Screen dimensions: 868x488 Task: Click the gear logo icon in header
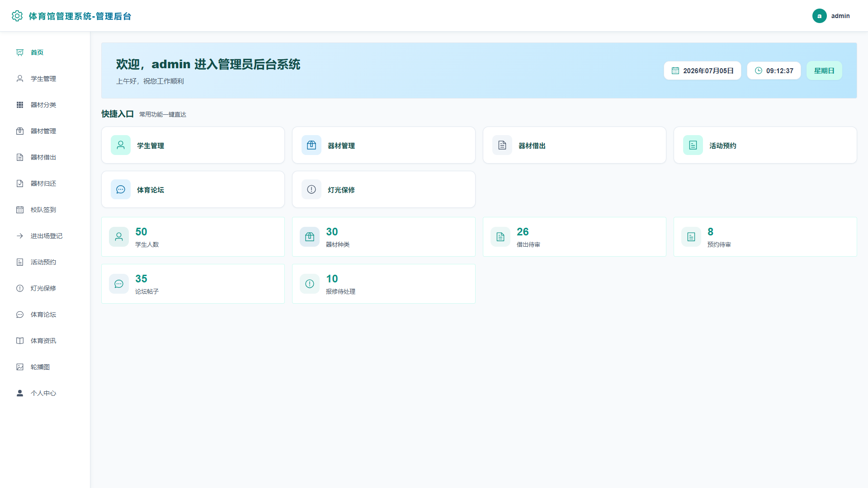coord(17,16)
